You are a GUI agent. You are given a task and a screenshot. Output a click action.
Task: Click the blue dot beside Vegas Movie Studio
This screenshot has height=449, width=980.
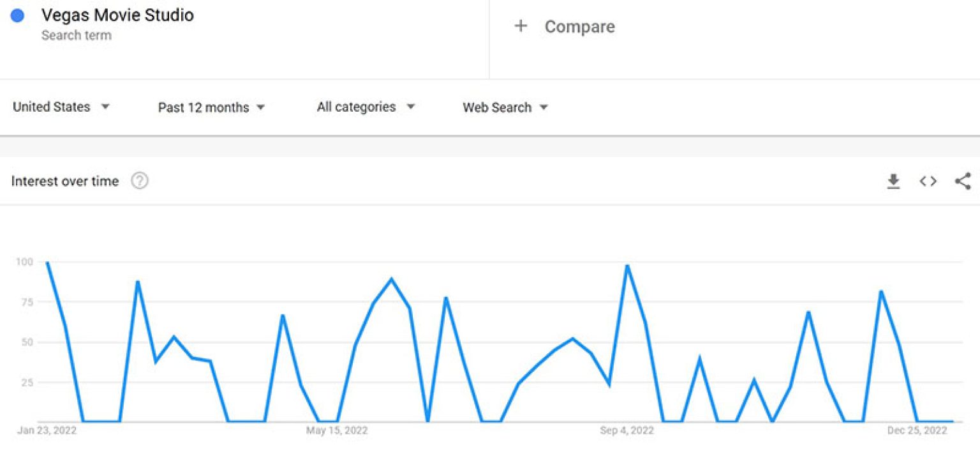pyautogui.click(x=18, y=16)
